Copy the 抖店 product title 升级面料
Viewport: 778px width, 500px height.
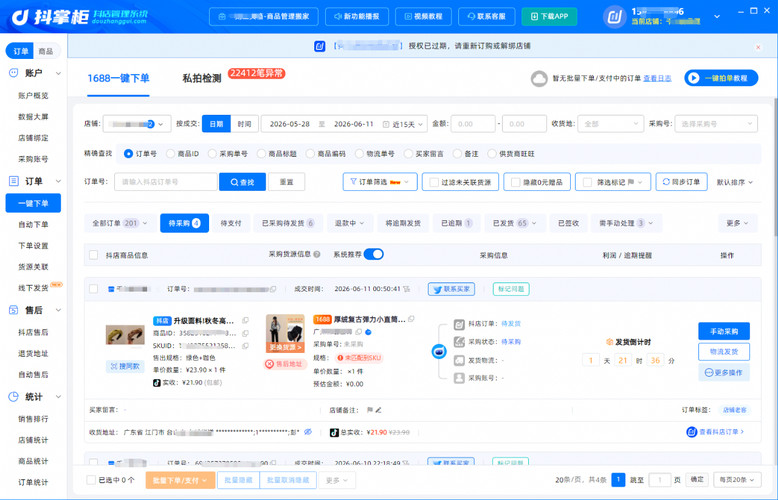click(x=245, y=320)
